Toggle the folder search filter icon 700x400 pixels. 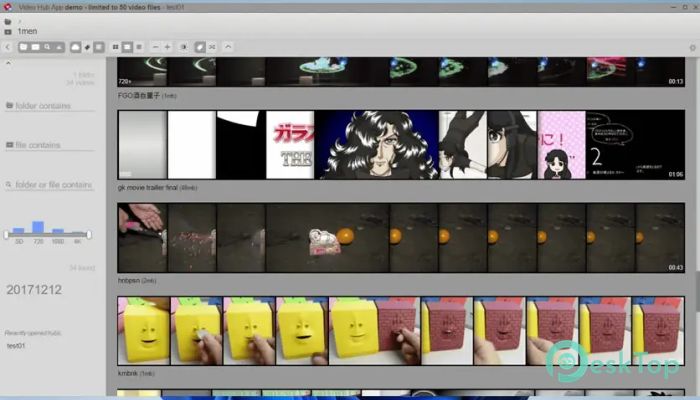24,47
